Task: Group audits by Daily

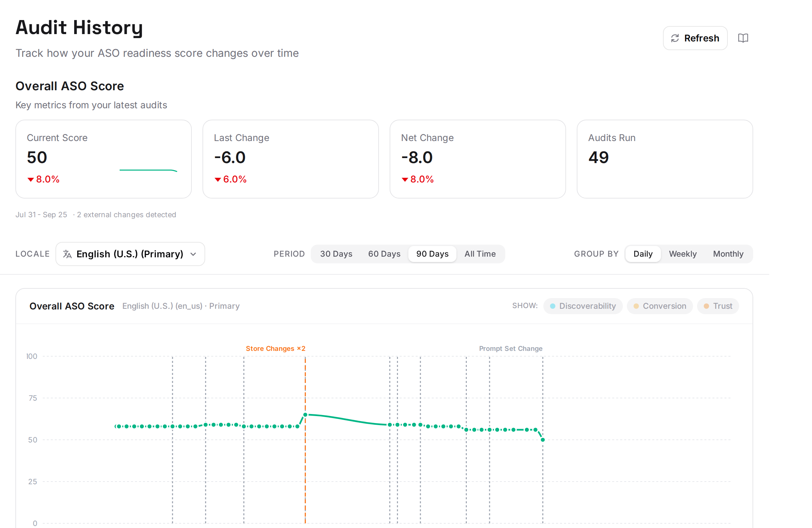Action: pos(643,254)
